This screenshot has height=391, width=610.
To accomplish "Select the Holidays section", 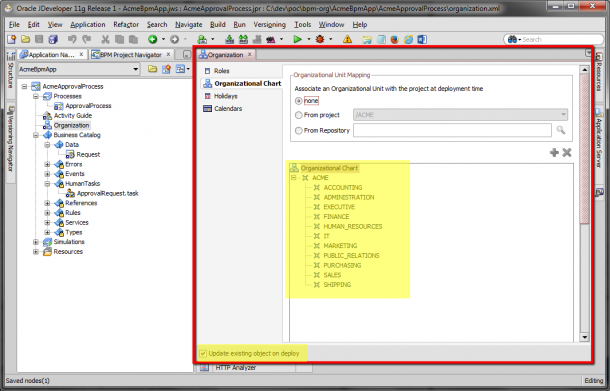I will coord(225,96).
